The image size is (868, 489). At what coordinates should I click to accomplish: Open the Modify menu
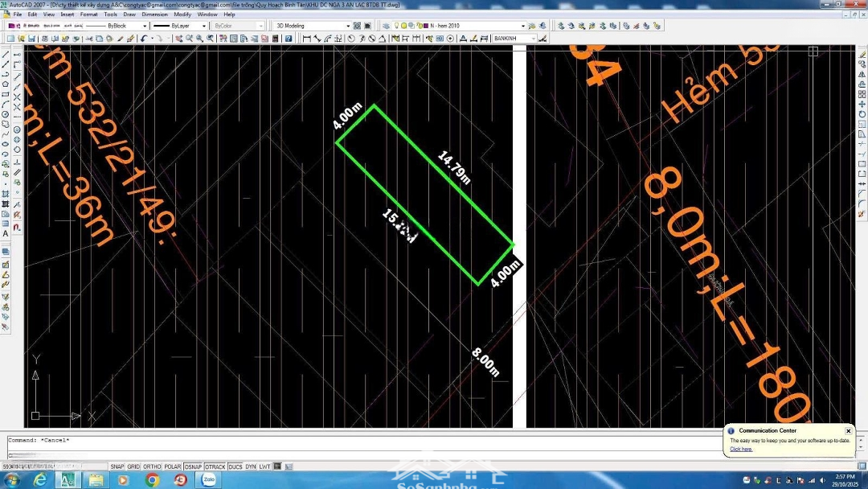point(182,14)
